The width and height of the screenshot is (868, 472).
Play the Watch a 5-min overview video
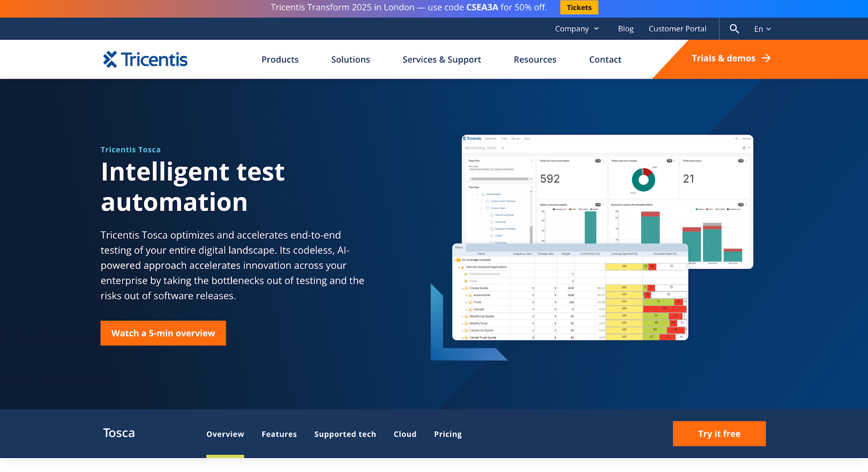[x=163, y=333]
